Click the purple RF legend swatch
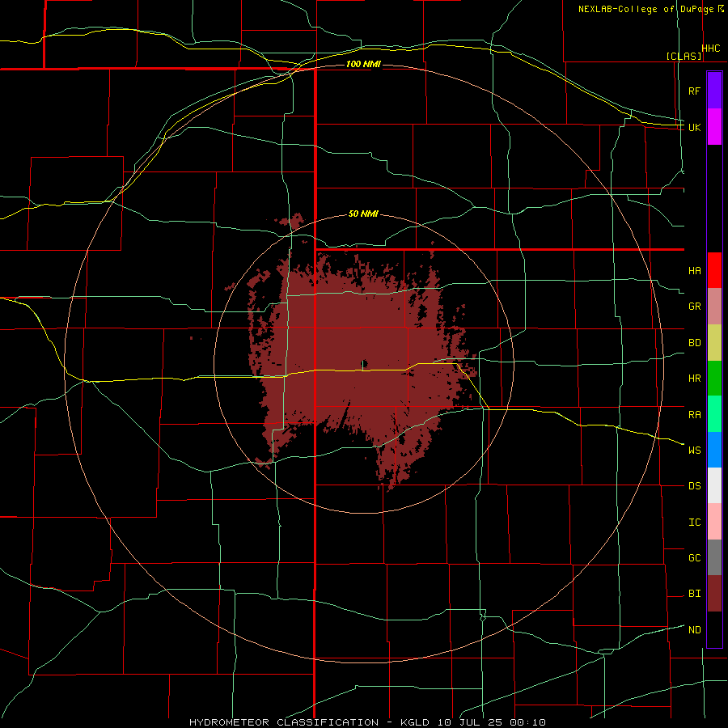728x728 pixels. (x=714, y=91)
